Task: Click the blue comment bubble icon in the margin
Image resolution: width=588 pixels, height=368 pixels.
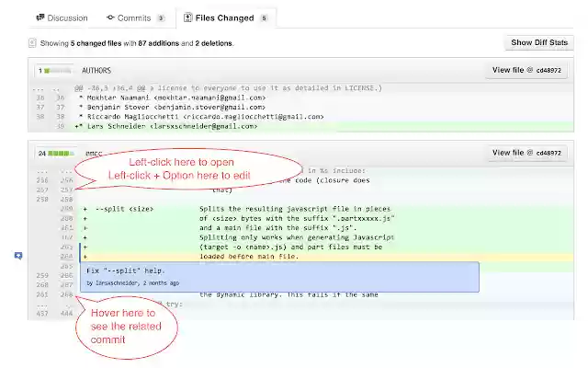Action: pyautogui.click(x=18, y=256)
